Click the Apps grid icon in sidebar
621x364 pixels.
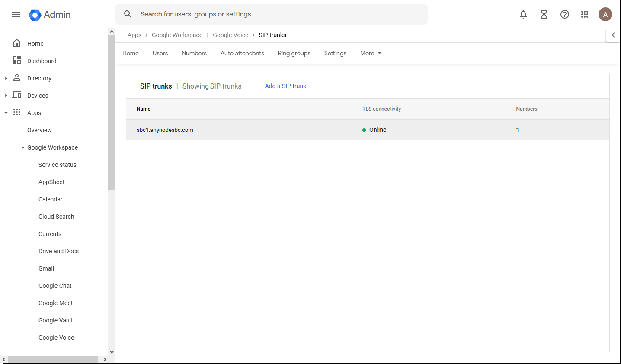pos(17,112)
